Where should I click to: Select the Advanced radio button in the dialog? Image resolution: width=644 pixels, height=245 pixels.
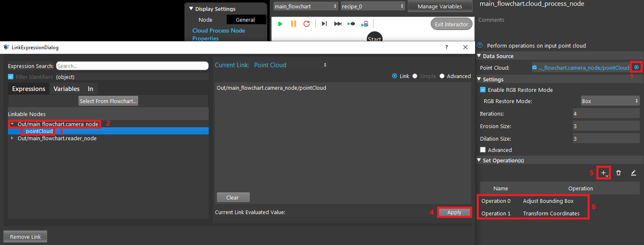(442, 76)
